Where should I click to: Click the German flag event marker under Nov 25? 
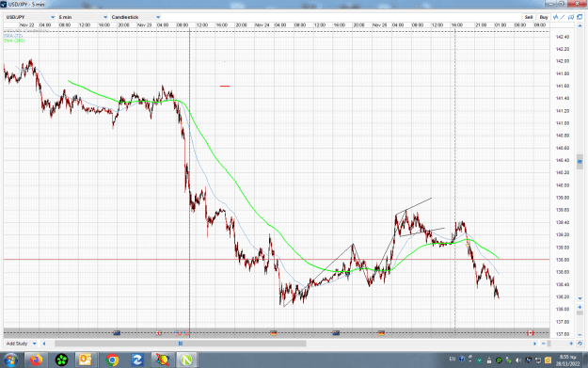tap(381, 333)
